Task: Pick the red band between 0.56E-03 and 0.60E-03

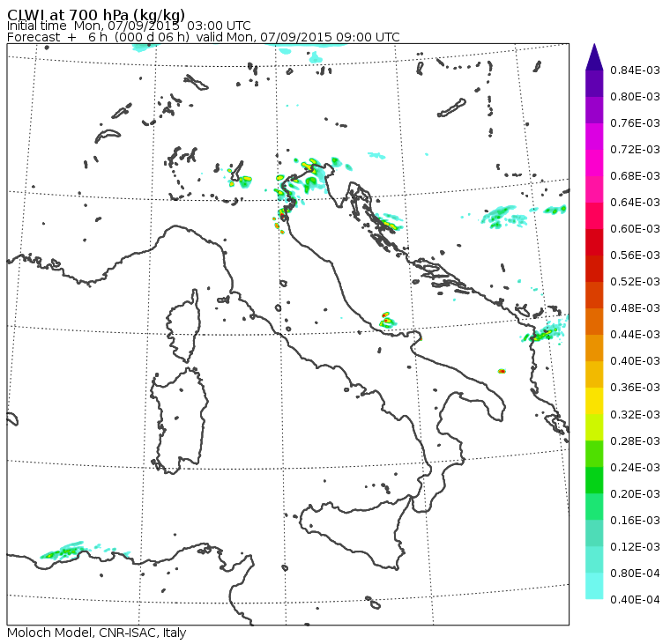Action: tap(594, 242)
